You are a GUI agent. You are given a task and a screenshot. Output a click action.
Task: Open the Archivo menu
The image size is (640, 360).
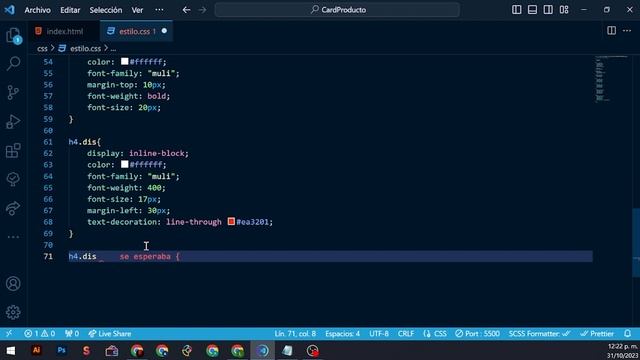[38, 10]
